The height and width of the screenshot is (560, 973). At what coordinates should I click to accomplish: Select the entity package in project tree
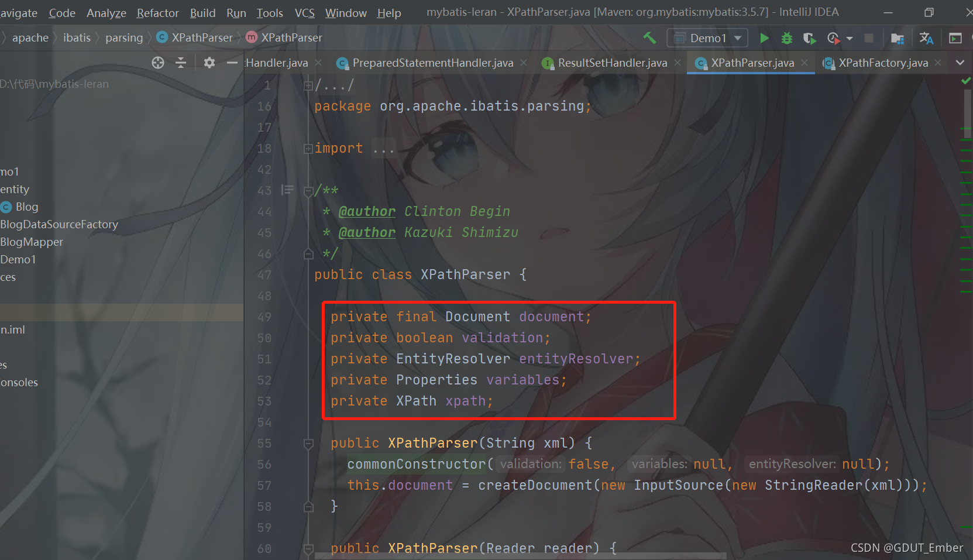pyautogui.click(x=15, y=190)
